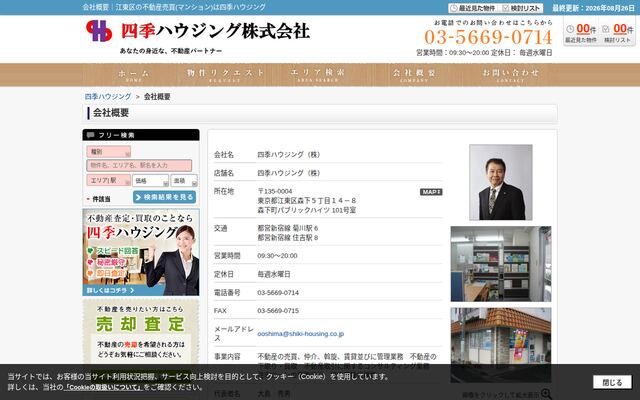Focus the 物件名、エリア名、駅名 search field

[x=139, y=165]
